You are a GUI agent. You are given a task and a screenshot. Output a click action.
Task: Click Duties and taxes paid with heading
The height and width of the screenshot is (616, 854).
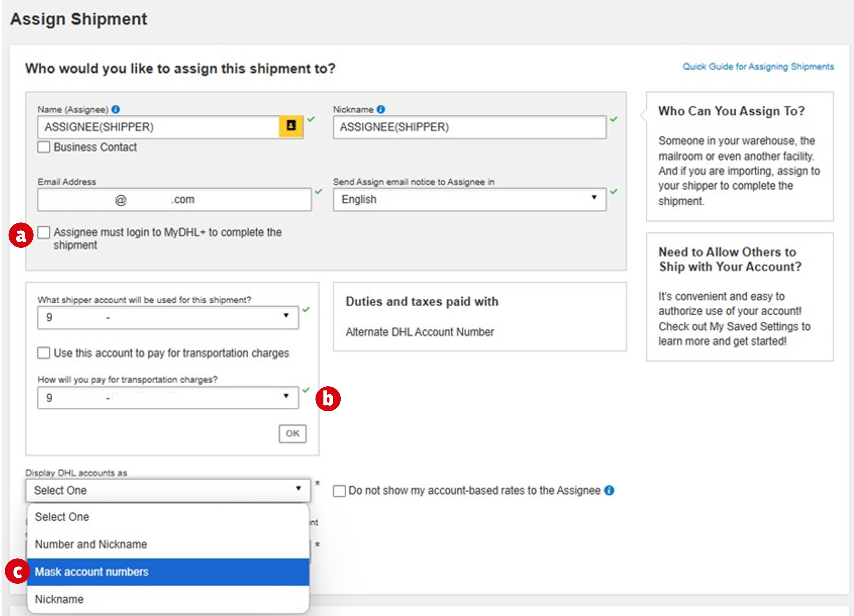(x=422, y=301)
